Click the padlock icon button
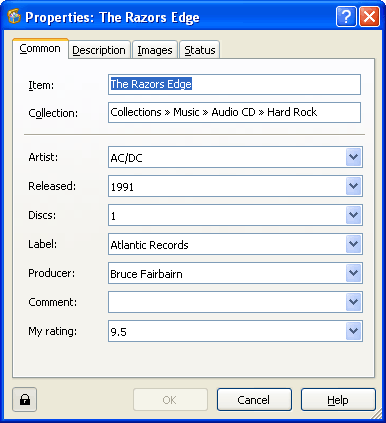 (x=25, y=399)
